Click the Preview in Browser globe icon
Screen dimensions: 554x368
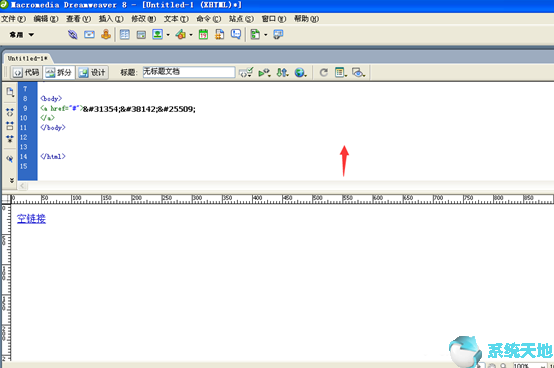tap(300, 73)
